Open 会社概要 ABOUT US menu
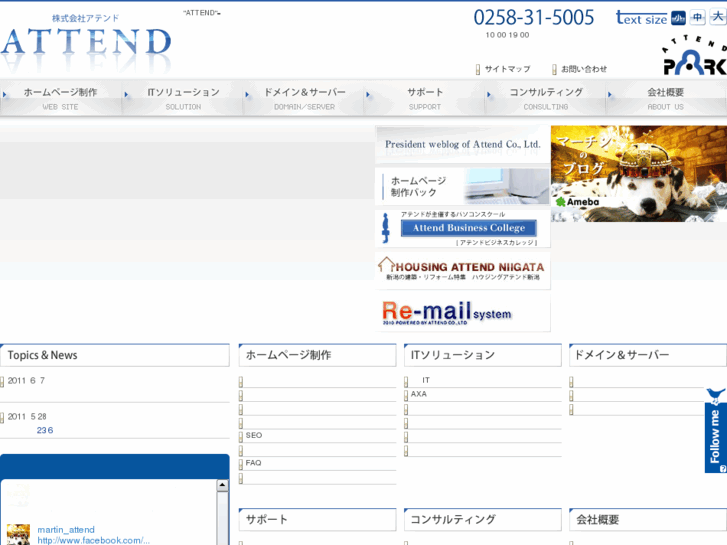 pyautogui.click(x=666, y=98)
